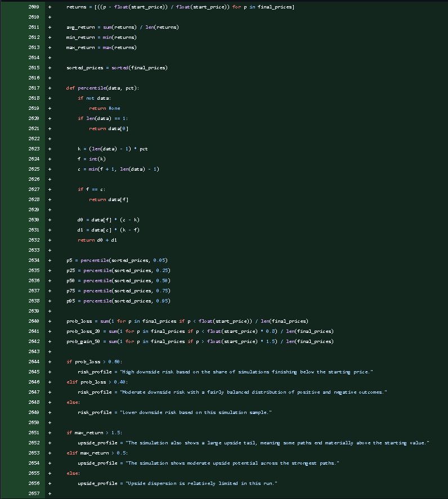The width and height of the screenshot is (448, 499).
Task: Click the 'large upside tail' string line
Action: 253,443
